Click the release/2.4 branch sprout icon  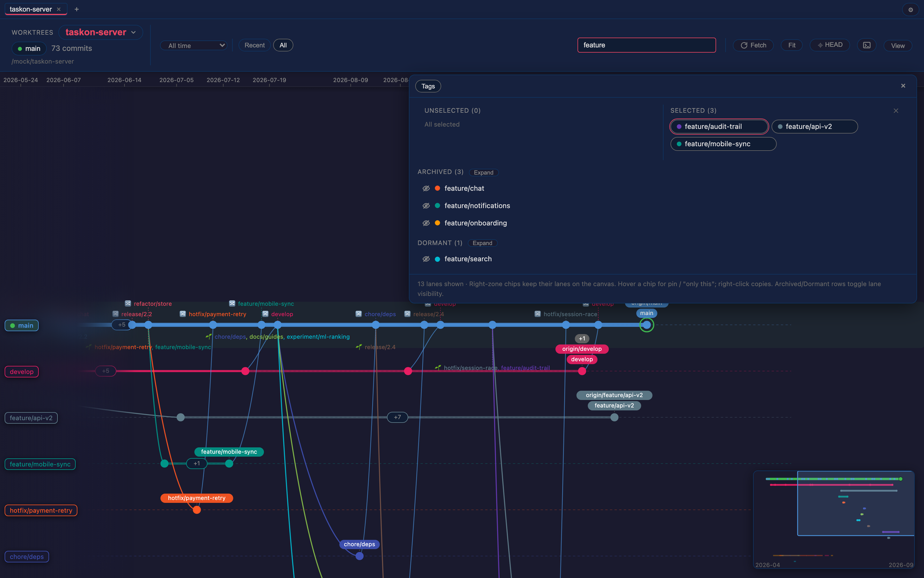[x=359, y=347]
